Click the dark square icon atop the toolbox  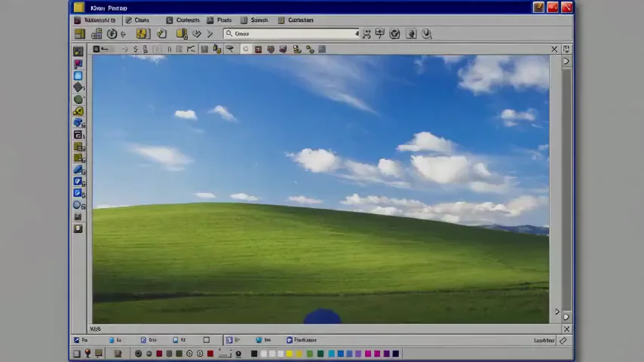click(x=78, y=52)
